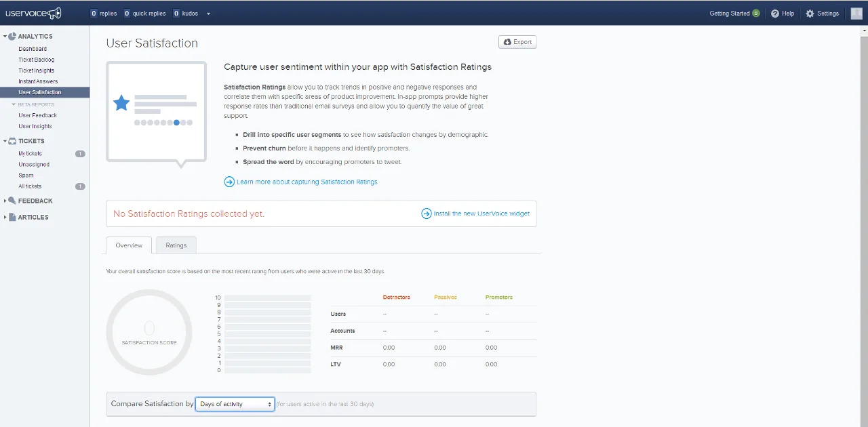Click the Promoters column header
Image resolution: width=868 pixels, height=427 pixels.
tap(499, 298)
